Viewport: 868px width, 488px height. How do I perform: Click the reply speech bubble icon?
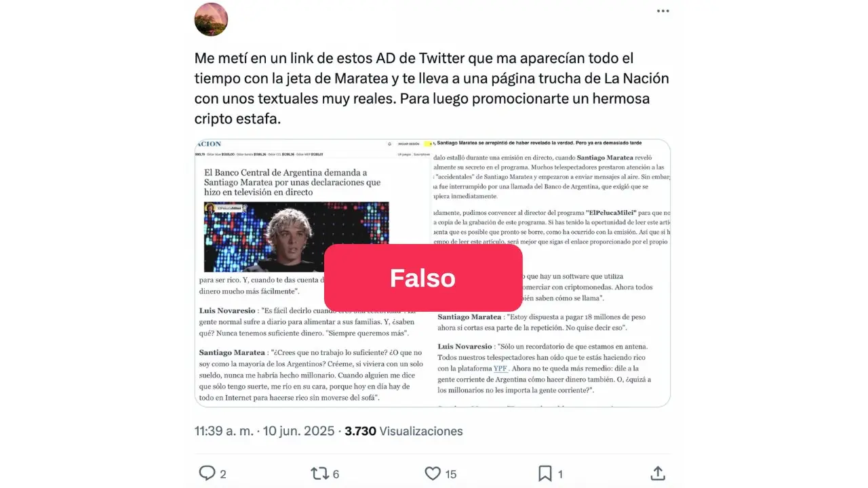tap(207, 473)
